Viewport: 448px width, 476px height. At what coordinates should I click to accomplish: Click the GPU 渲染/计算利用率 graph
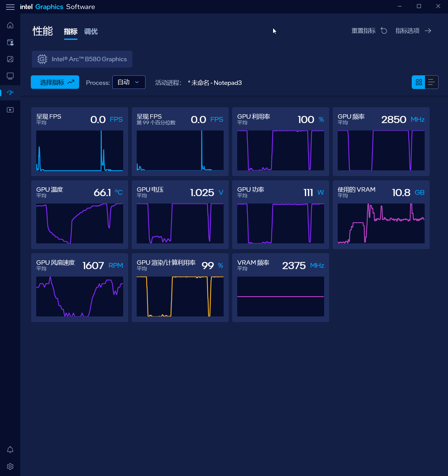tap(180, 296)
